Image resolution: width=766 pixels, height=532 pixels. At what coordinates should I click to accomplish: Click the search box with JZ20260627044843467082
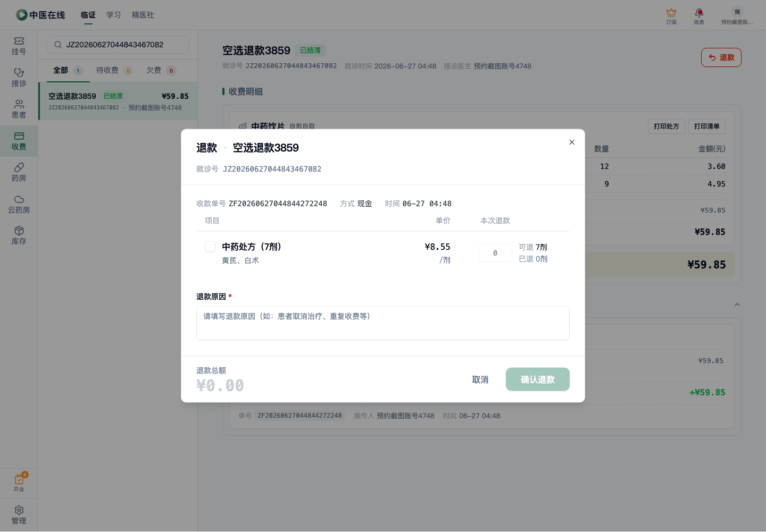pos(118,45)
